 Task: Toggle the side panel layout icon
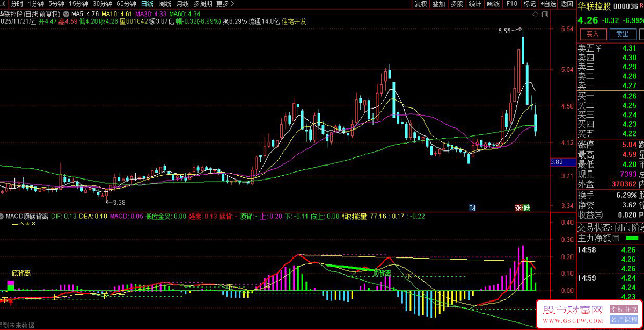coord(545,15)
